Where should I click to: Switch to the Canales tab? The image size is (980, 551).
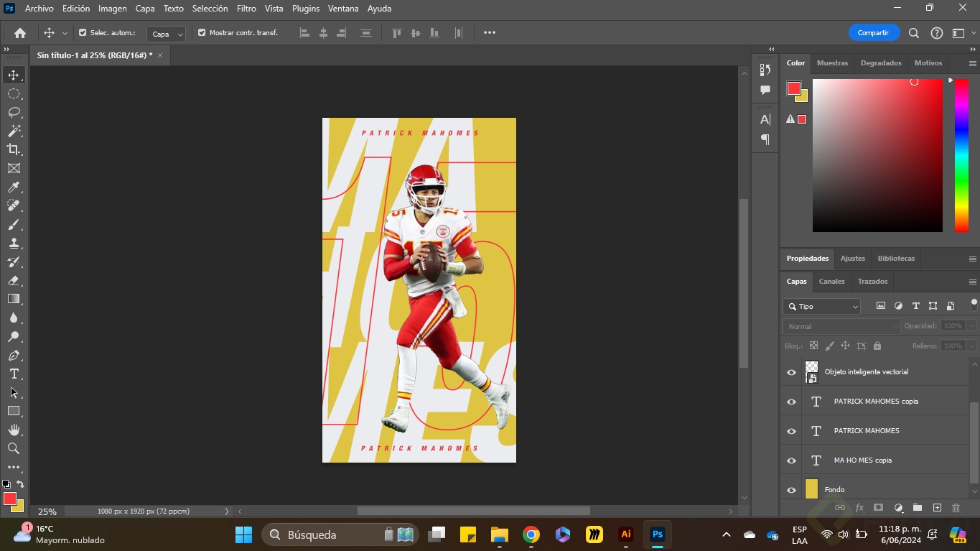pos(831,282)
